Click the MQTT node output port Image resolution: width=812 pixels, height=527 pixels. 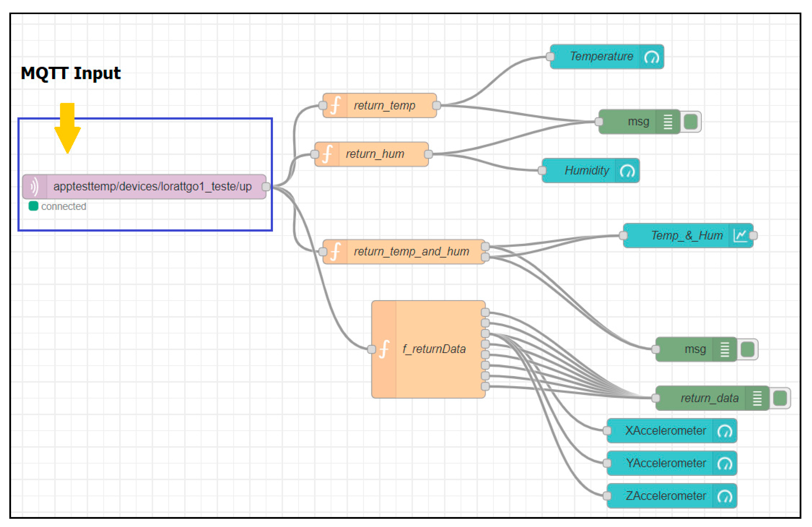tap(266, 187)
